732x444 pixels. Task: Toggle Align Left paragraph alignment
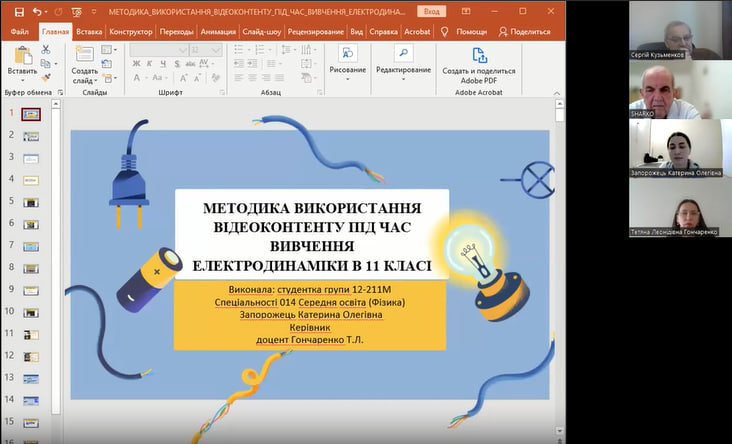(x=239, y=78)
